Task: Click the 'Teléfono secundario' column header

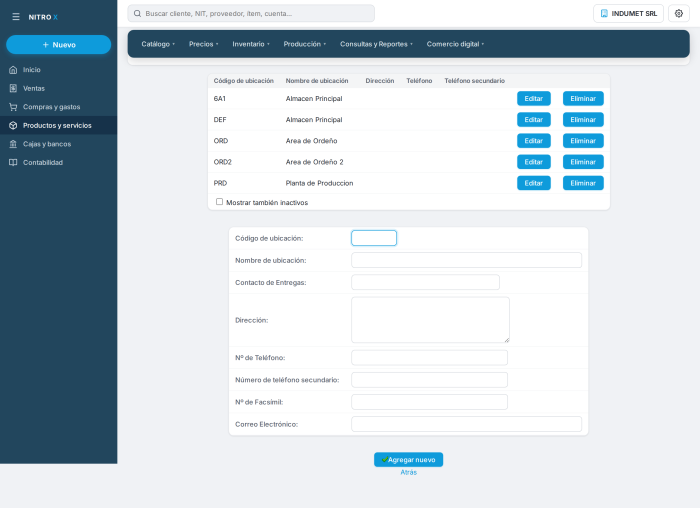Action: 474,81
